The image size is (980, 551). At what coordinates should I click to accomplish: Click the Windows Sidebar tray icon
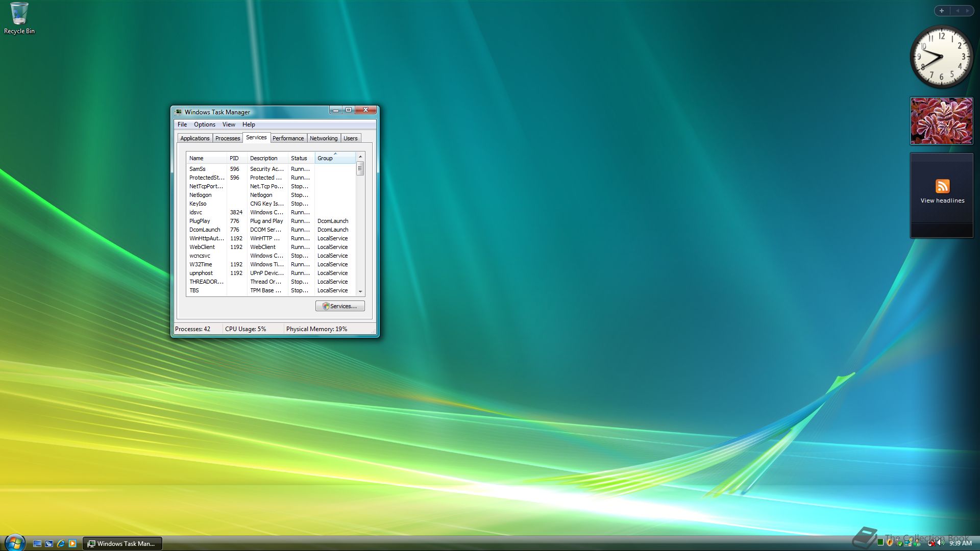tap(908, 542)
